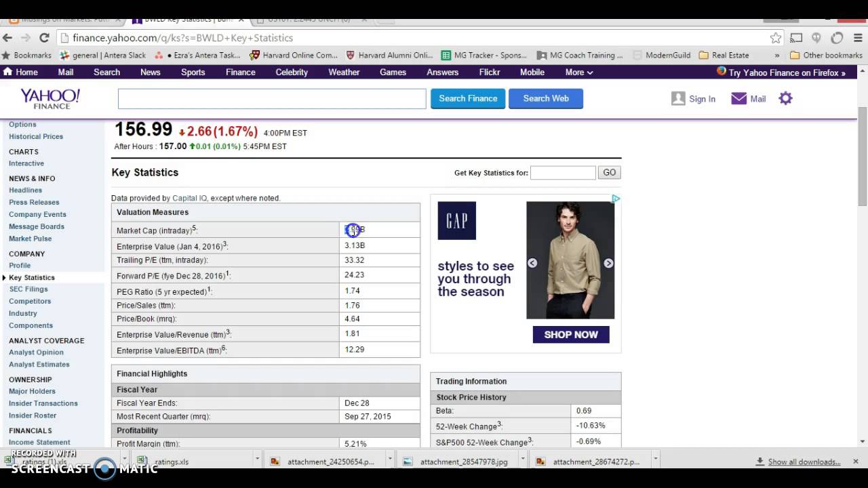Open the Other bookmarks folder
Image resolution: width=868 pixels, height=488 pixels.
(826, 56)
